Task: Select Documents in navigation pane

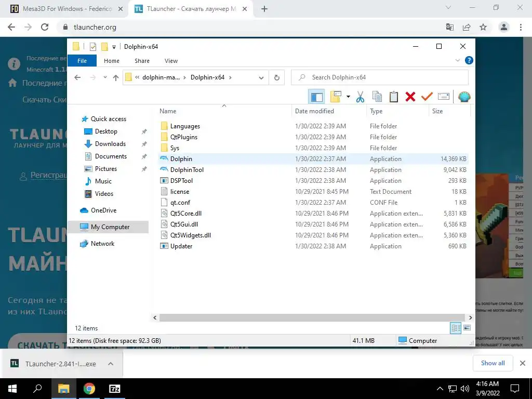Action: [x=111, y=156]
